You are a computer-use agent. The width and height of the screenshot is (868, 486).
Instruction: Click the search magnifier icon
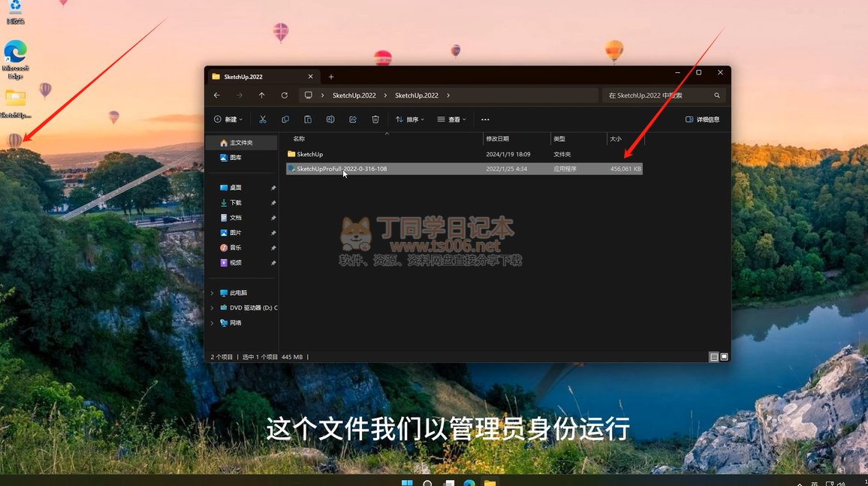[717, 95]
